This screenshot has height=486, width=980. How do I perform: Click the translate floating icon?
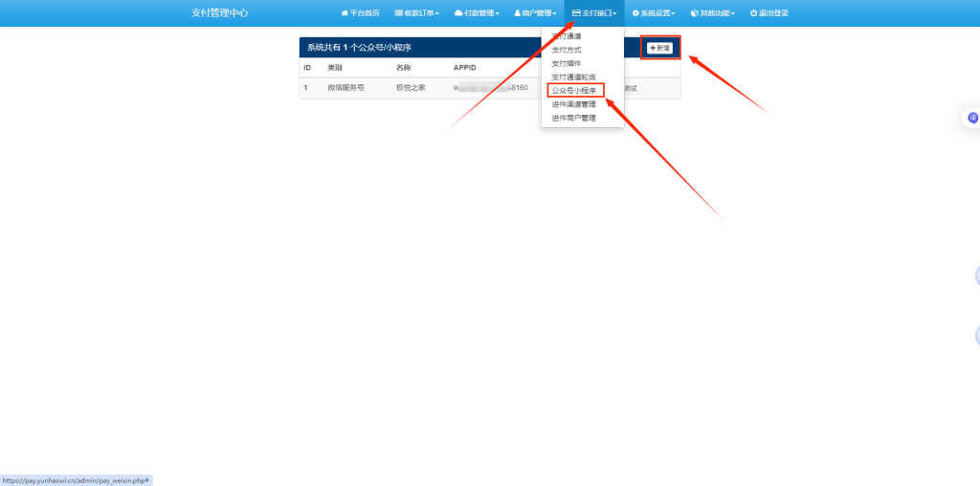click(972, 118)
